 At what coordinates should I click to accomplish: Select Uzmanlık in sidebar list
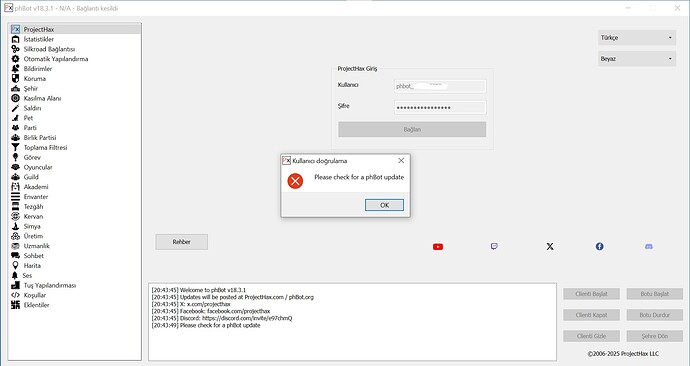tap(74, 246)
